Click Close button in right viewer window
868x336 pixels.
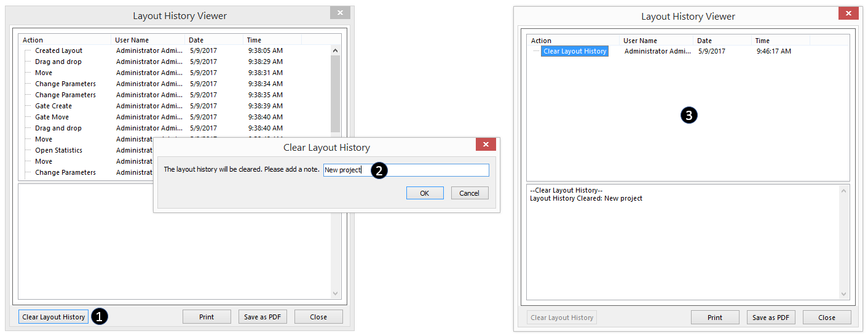click(x=826, y=318)
